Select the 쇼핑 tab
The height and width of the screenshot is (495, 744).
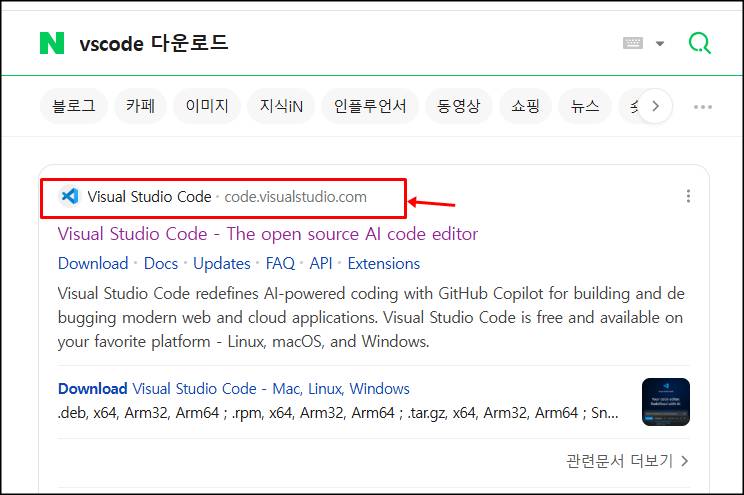(x=525, y=106)
